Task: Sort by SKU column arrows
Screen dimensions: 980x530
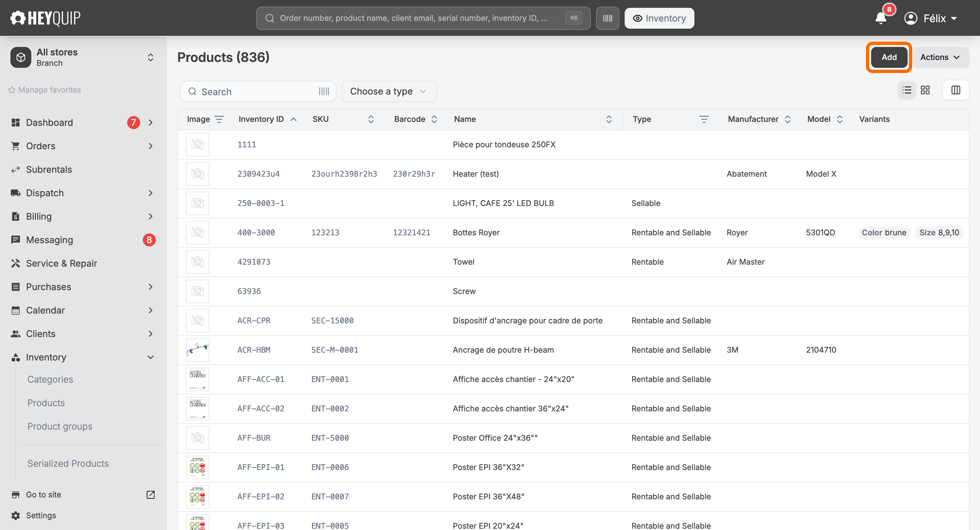Action: 371,119
